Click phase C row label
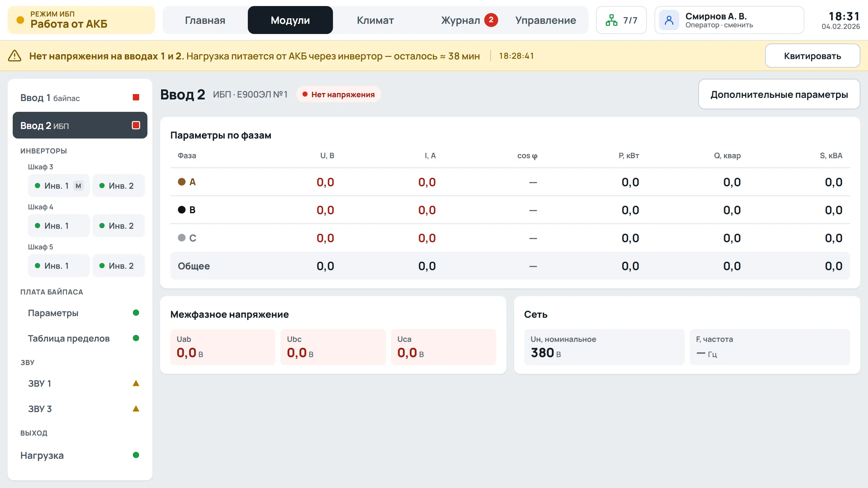868x488 pixels. pyautogui.click(x=193, y=238)
